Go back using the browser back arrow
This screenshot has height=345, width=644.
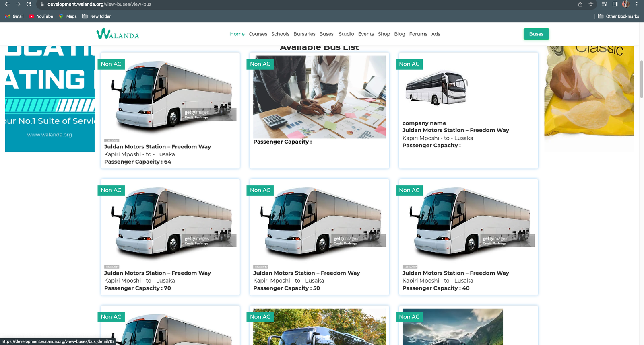7,4
